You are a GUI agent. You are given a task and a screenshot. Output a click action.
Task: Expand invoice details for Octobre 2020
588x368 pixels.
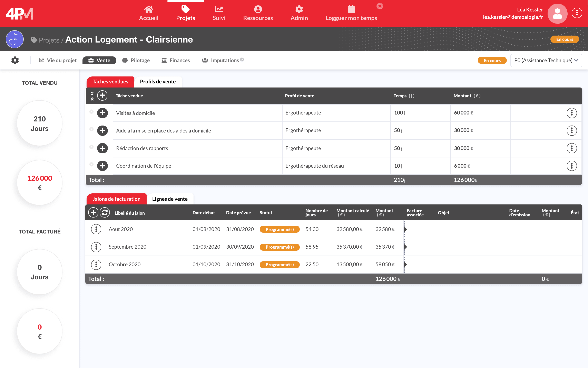click(405, 264)
